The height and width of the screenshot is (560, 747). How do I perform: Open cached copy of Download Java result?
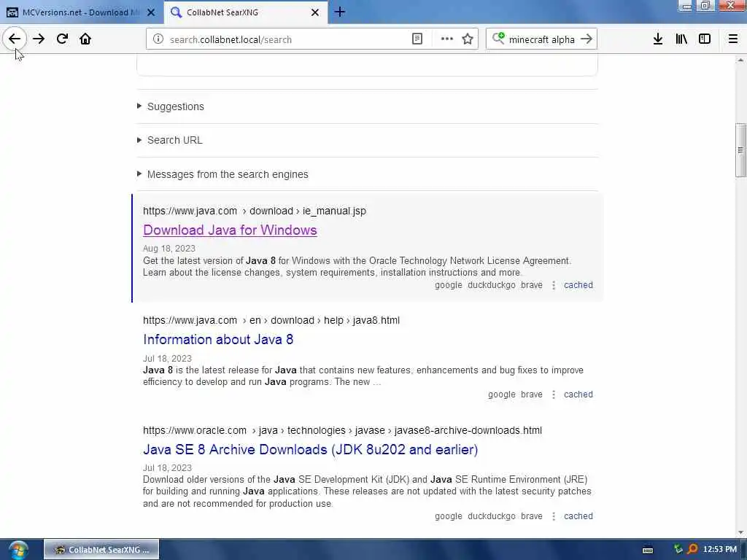point(578,285)
